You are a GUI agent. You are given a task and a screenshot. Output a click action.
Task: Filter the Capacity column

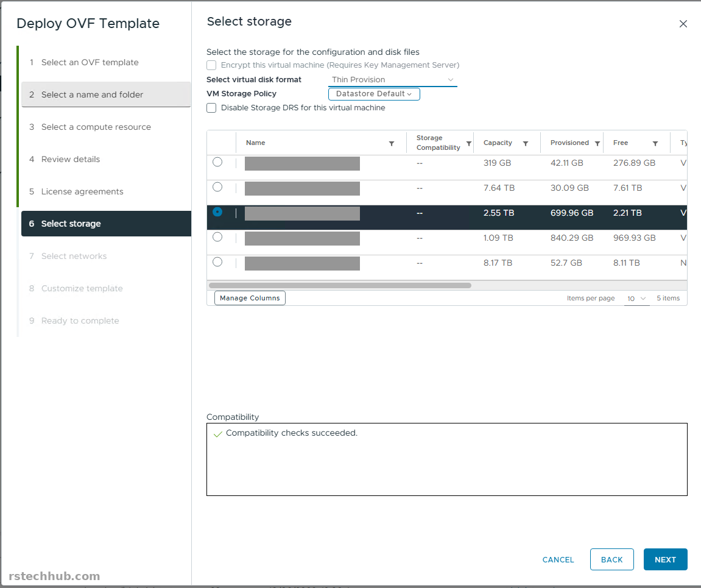point(526,144)
